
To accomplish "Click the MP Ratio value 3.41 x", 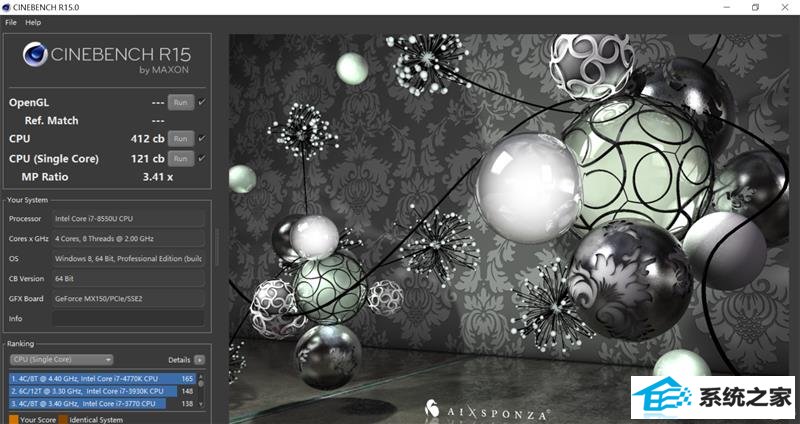I will [x=158, y=177].
